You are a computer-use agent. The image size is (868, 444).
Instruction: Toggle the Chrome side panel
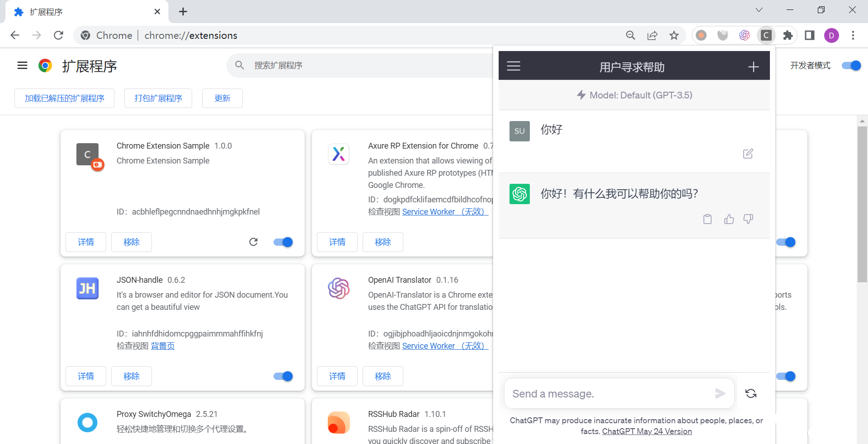pyautogui.click(x=810, y=35)
